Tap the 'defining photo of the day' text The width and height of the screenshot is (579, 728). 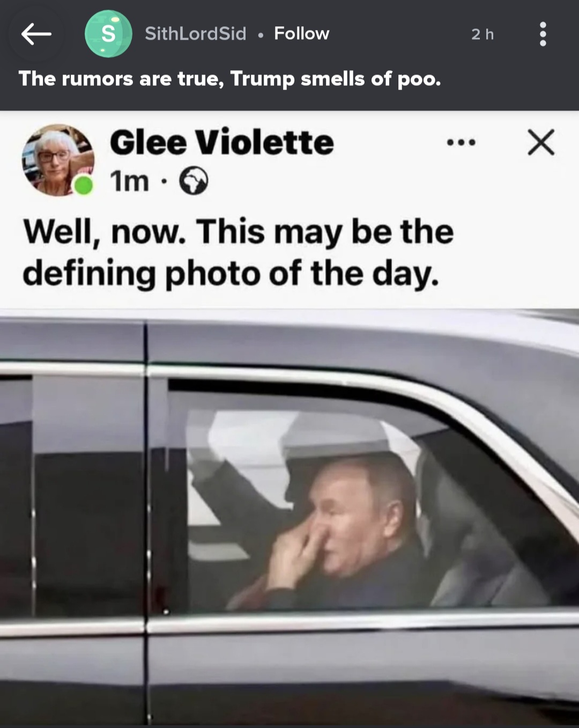coord(231,274)
